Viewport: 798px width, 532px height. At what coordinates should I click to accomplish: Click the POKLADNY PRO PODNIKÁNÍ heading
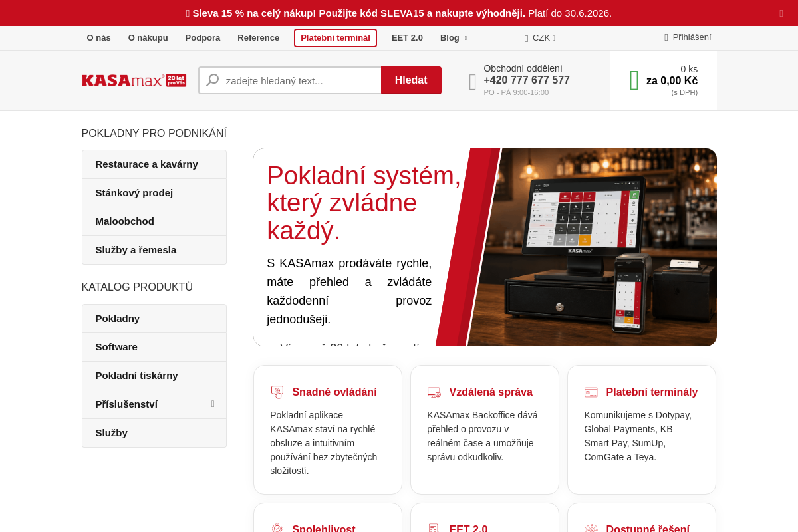point(154,134)
